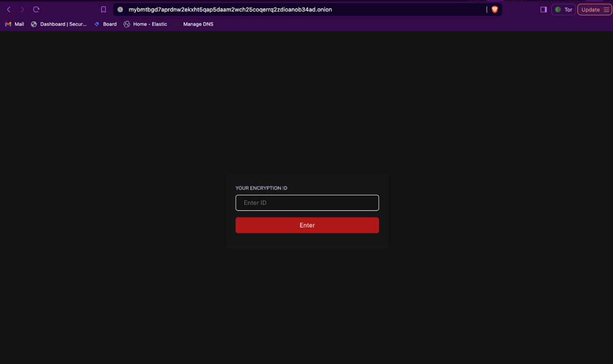
Task: Click the Update text in toolbar
Action: click(591, 9)
